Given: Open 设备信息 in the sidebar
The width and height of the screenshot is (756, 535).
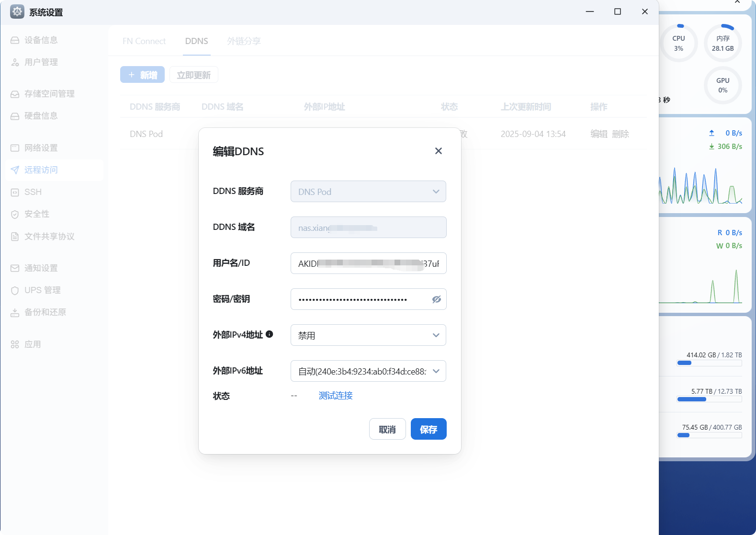Looking at the screenshot, I should point(55,40).
